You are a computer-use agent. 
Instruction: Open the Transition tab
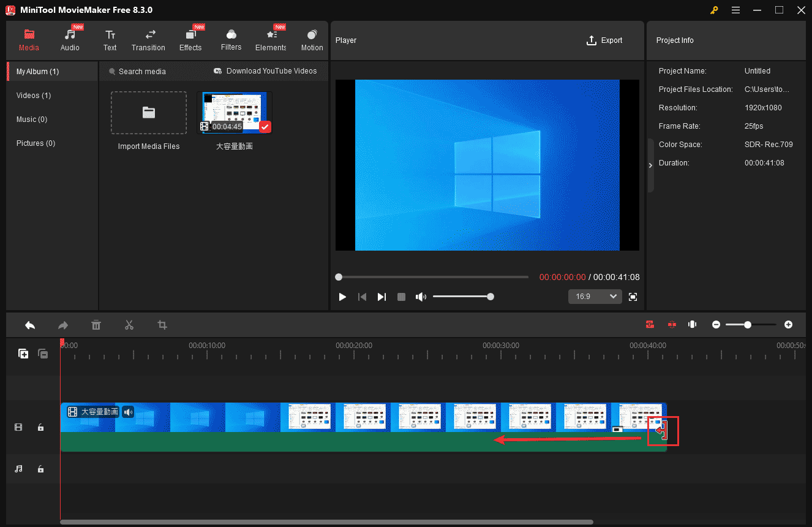pyautogui.click(x=148, y=40)
